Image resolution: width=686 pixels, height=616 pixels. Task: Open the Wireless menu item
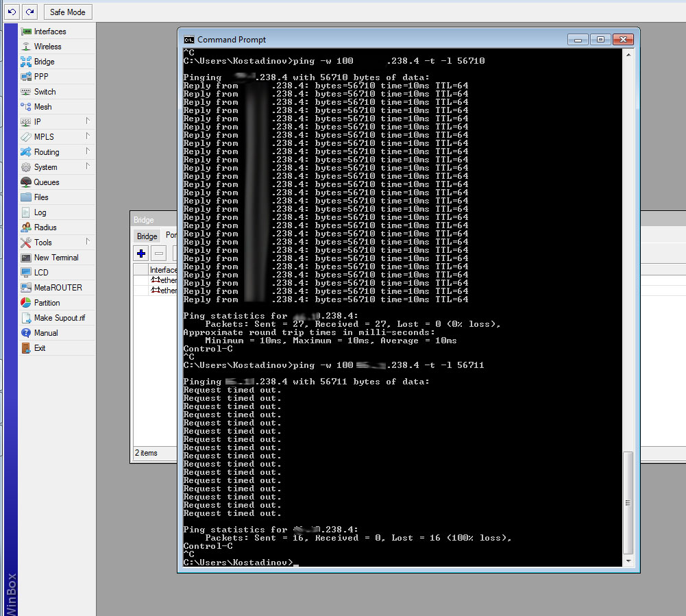coord(47,47)
